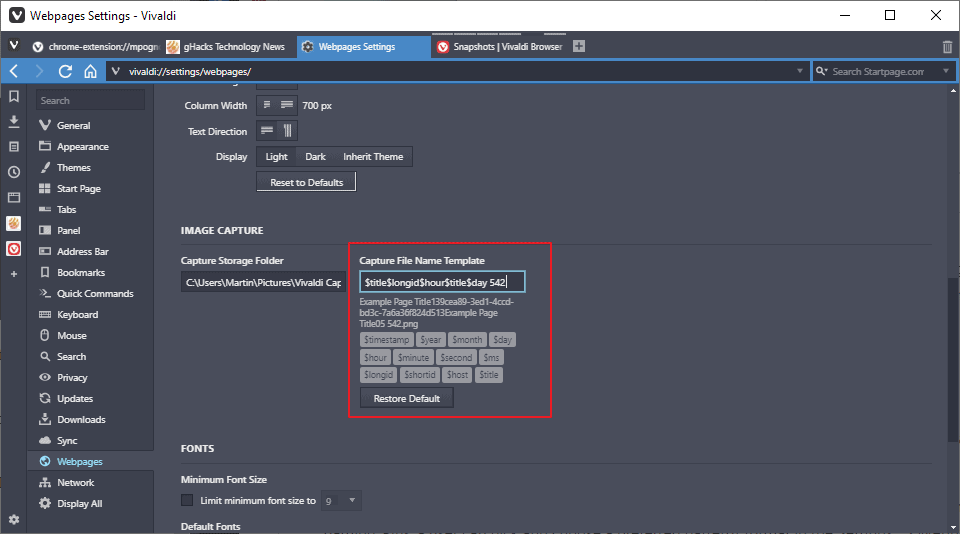The image size is (960, 534).
Task: Open settings gear at panel bottom
Action: tap(13, 519)
